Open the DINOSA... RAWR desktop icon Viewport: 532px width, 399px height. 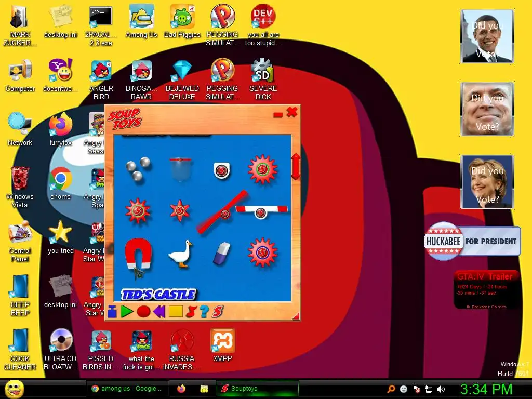141,80
